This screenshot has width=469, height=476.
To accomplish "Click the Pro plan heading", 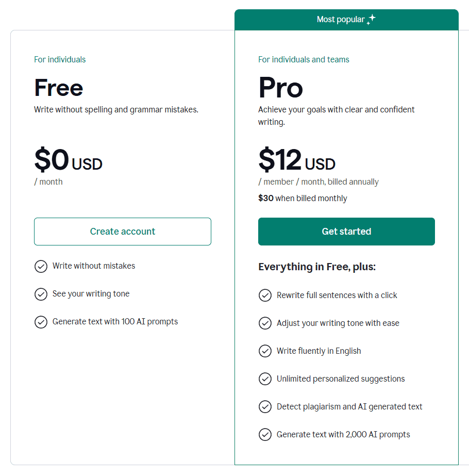I will pos(281,88).
